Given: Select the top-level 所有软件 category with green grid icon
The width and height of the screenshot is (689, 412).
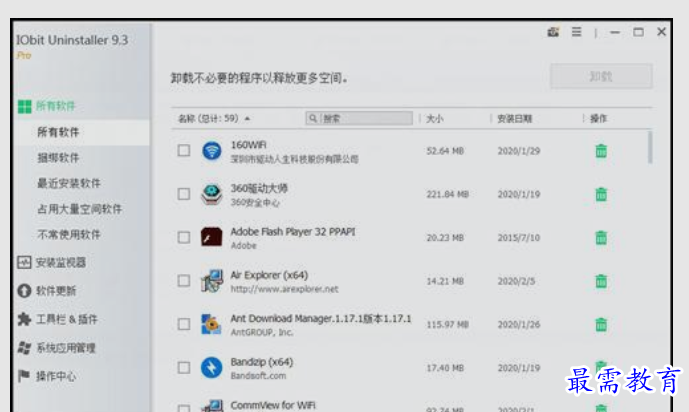Looking at the screenshot, I should point(47,106).
